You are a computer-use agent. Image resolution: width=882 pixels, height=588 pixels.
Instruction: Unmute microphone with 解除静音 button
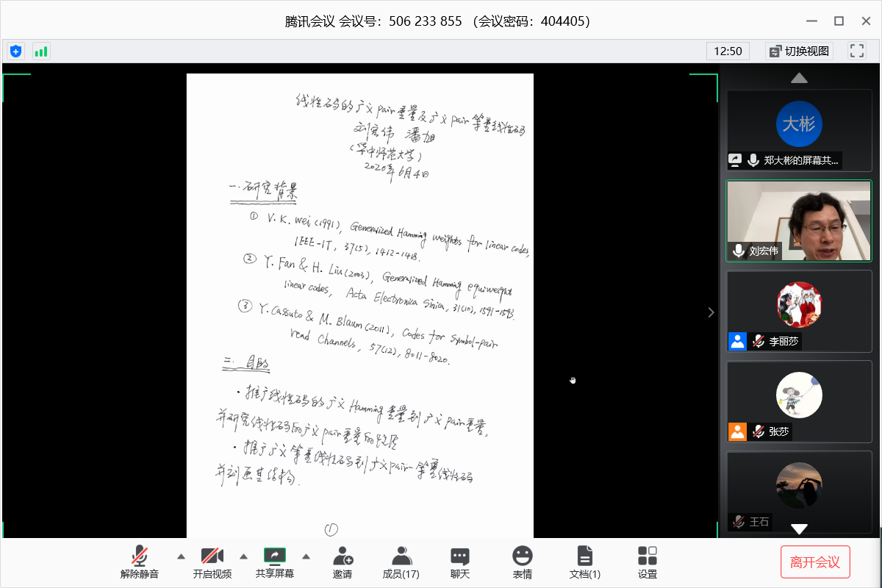(x=140, y=562)
